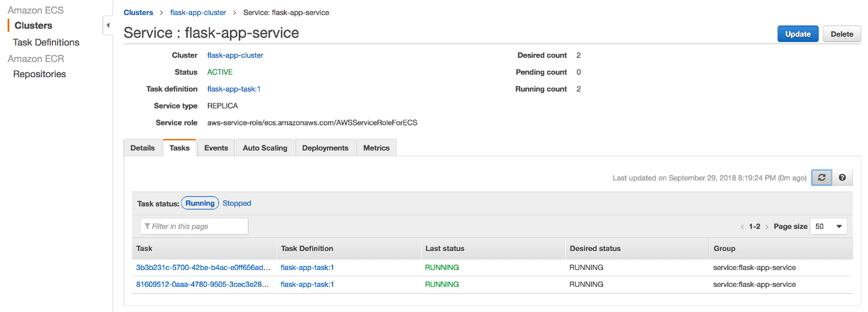Open flask-app-task:1 in the 3b3b231c row

click(307, 267)
